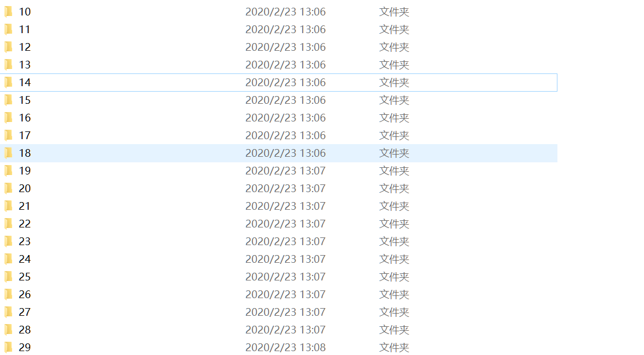
Task: Select the folder named 28
Action: (25, 330)
